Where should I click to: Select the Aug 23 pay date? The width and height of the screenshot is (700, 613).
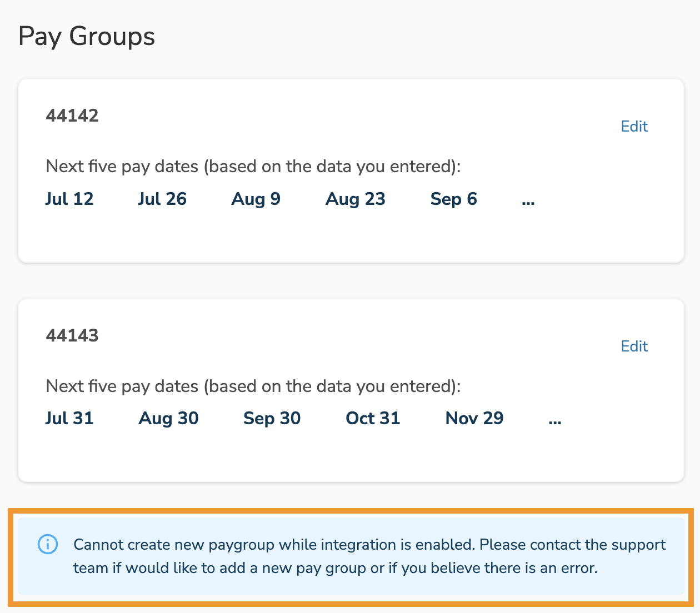[x=356, y=199]
